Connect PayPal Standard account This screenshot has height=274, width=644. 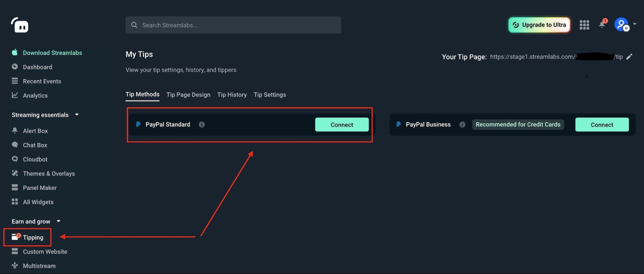click(341, 125)
